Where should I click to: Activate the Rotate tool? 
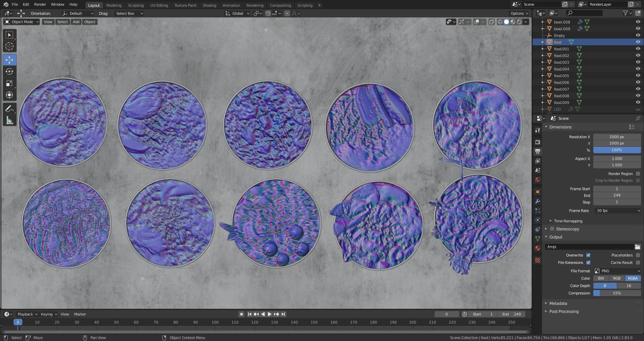(9, 72)
